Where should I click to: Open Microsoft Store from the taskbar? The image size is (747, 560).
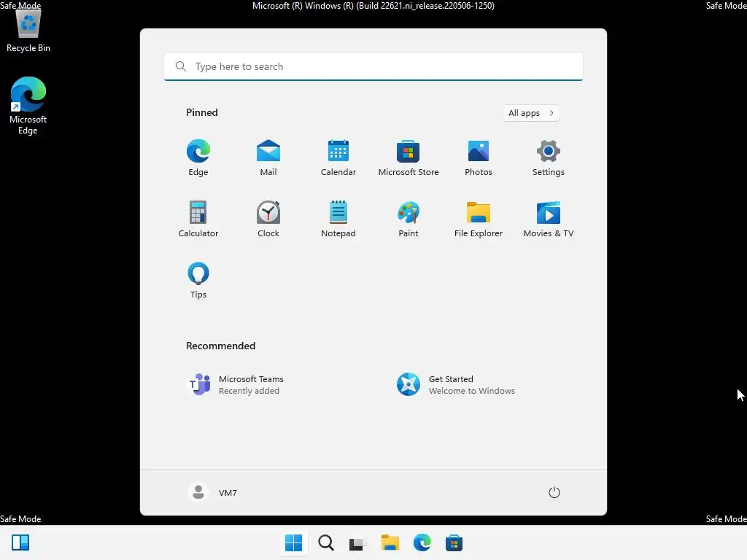click(454, 542)
